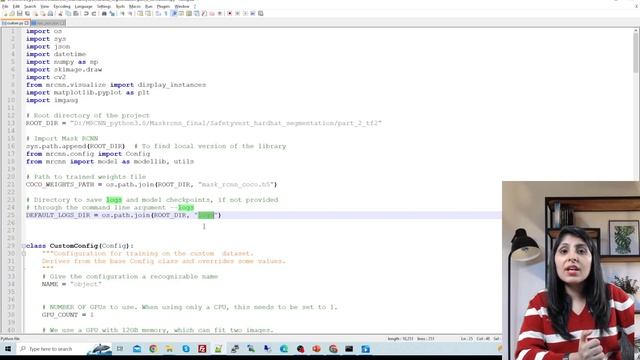The width and height of the screenshot is (640, 360).
Task: Open the Function List panel icon
Action: (204, 13)
